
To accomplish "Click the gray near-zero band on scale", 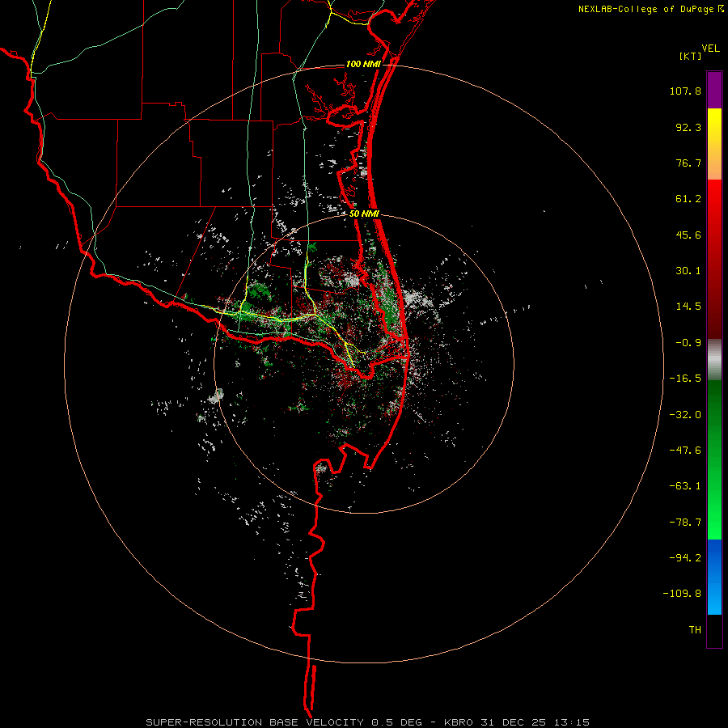I will 714,360.
